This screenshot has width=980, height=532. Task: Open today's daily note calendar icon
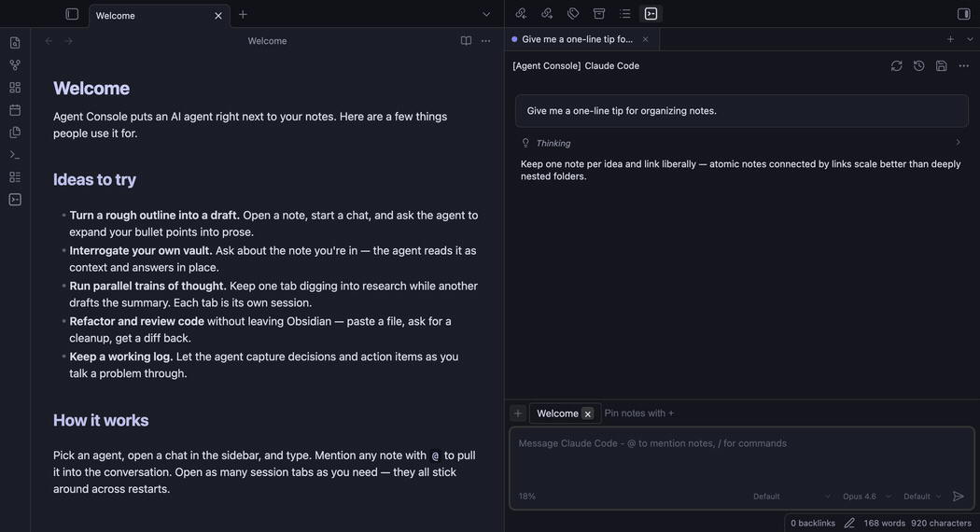[x=15, y=110]
